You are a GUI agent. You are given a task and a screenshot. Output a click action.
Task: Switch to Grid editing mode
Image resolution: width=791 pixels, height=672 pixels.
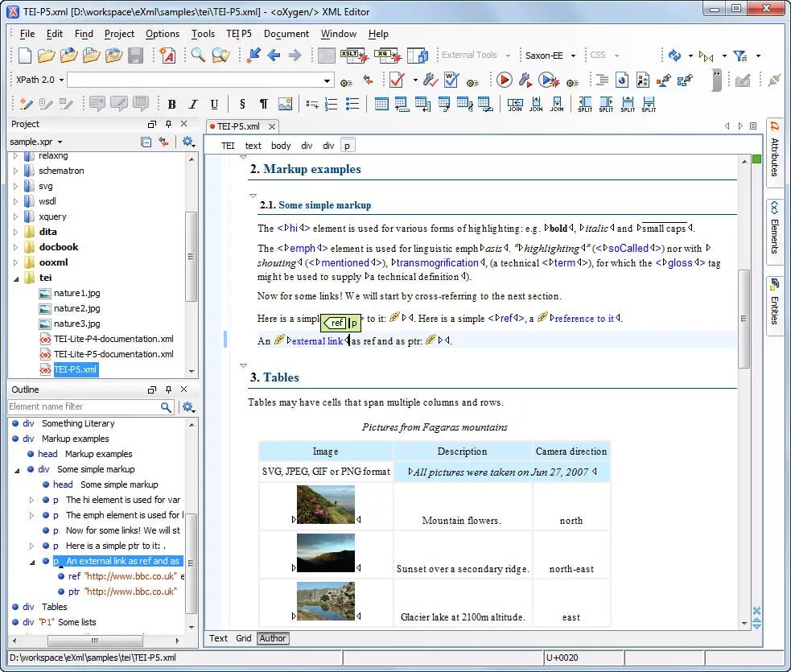(243, 638)
